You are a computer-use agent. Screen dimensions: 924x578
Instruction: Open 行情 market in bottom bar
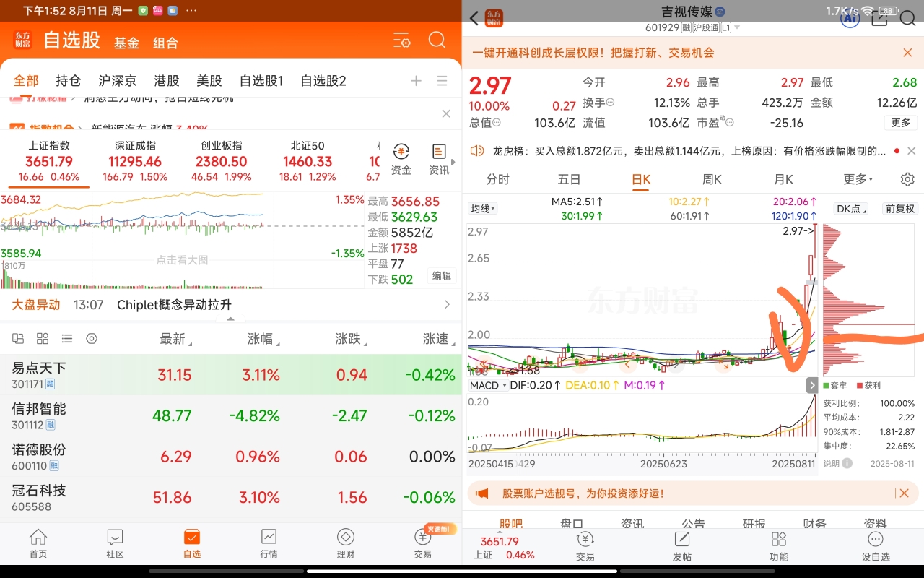coord(269,544)
